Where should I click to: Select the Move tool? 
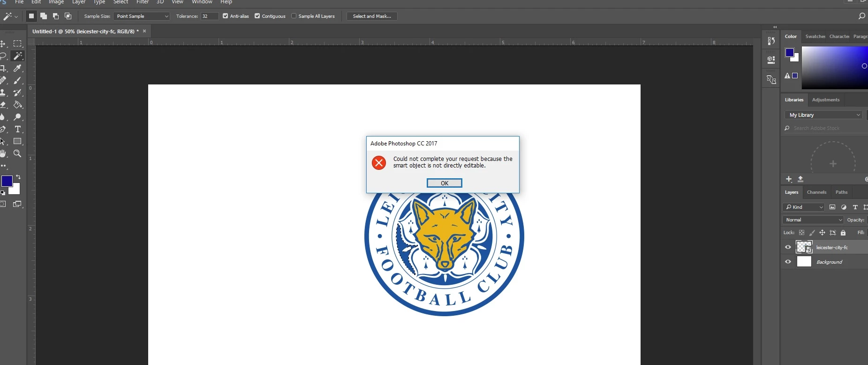[x=3, y=44]
